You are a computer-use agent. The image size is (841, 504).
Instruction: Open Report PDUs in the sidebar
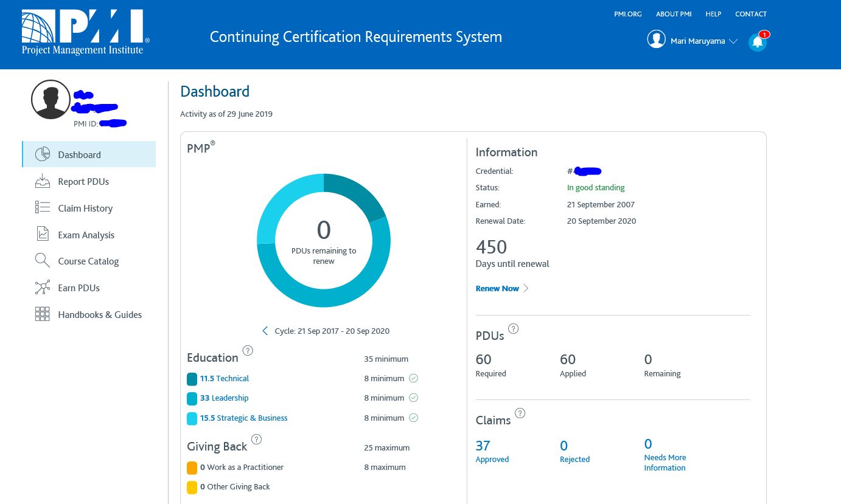pyautogui.click(x=83, y=181)
